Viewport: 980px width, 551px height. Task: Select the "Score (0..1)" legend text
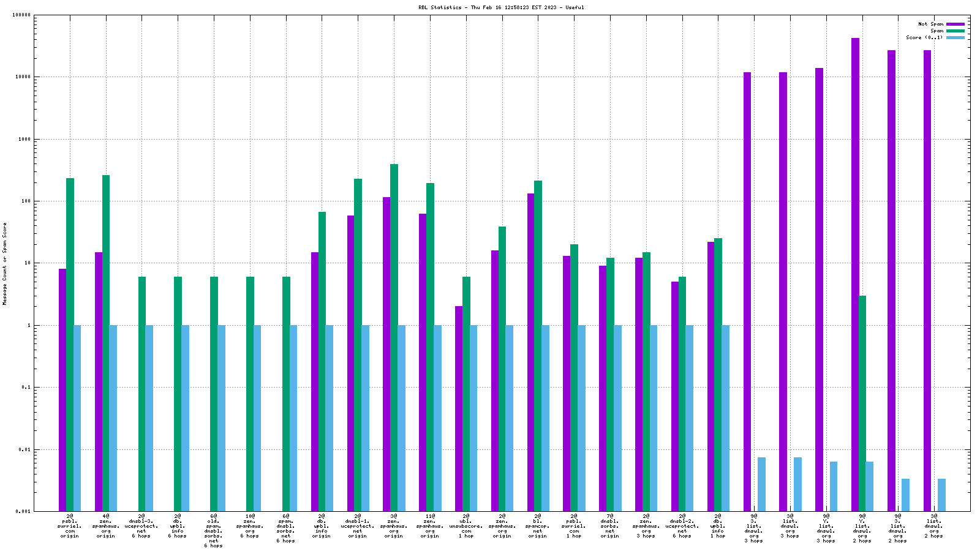point(924,37)
